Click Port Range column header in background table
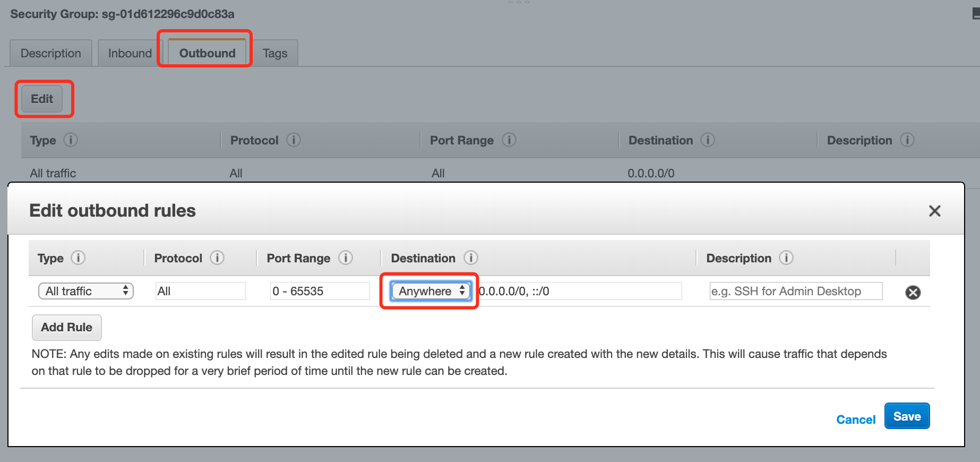980x462 pixels. tap(462, 141)
